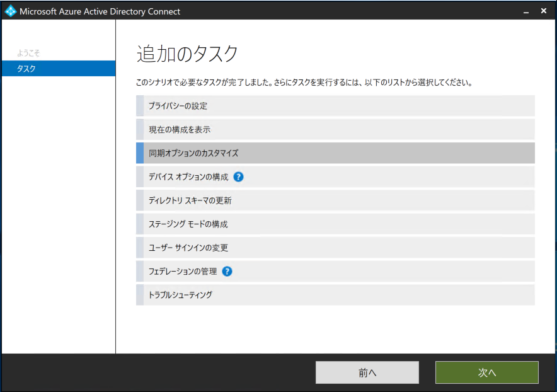Select the 現在の構成を表示 task

point(335,129)
